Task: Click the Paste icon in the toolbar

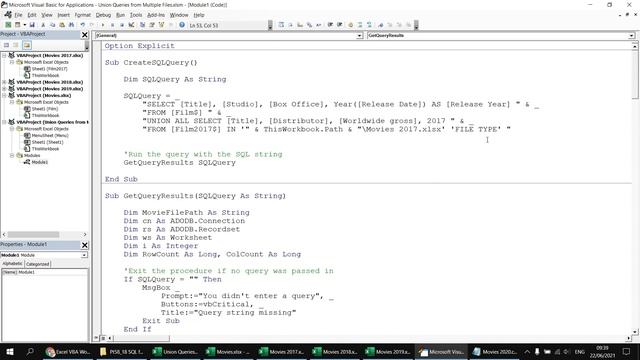Action: tap(62, 25)
